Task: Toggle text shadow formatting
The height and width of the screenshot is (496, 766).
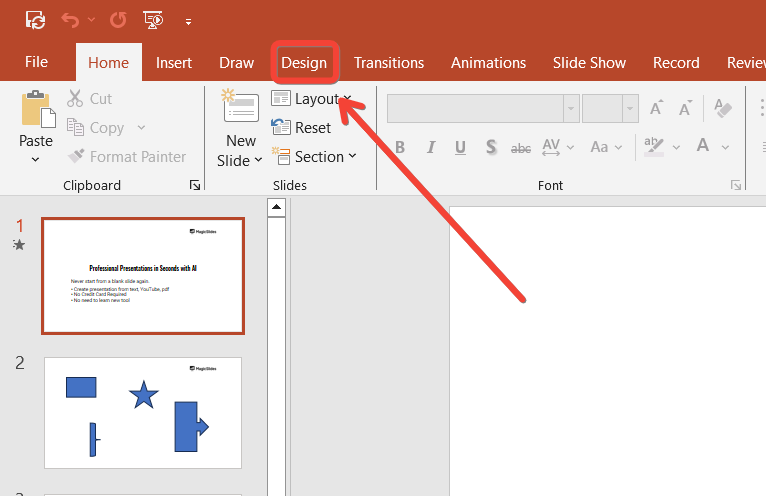Action: click(x=491, y=147)
